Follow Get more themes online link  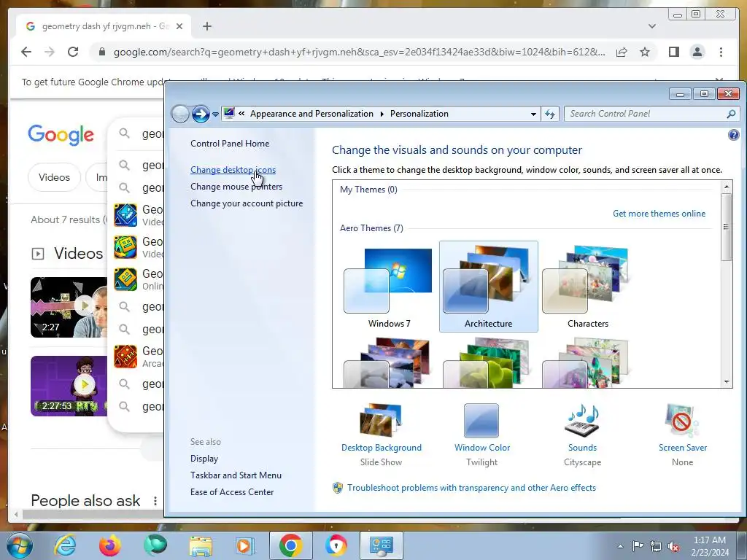tap(659, 214)
